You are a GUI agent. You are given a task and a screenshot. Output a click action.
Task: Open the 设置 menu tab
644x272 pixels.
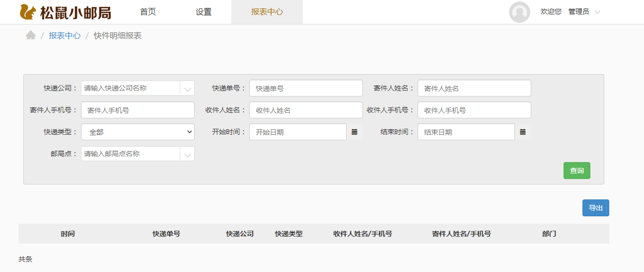tap(204, 12)
